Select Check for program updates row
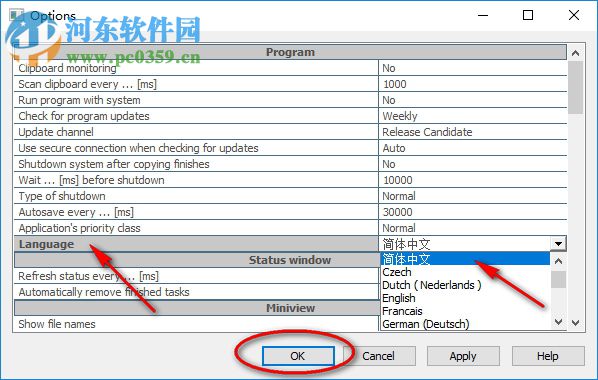Viewport: 598px width, 380px height. (196, 116)
